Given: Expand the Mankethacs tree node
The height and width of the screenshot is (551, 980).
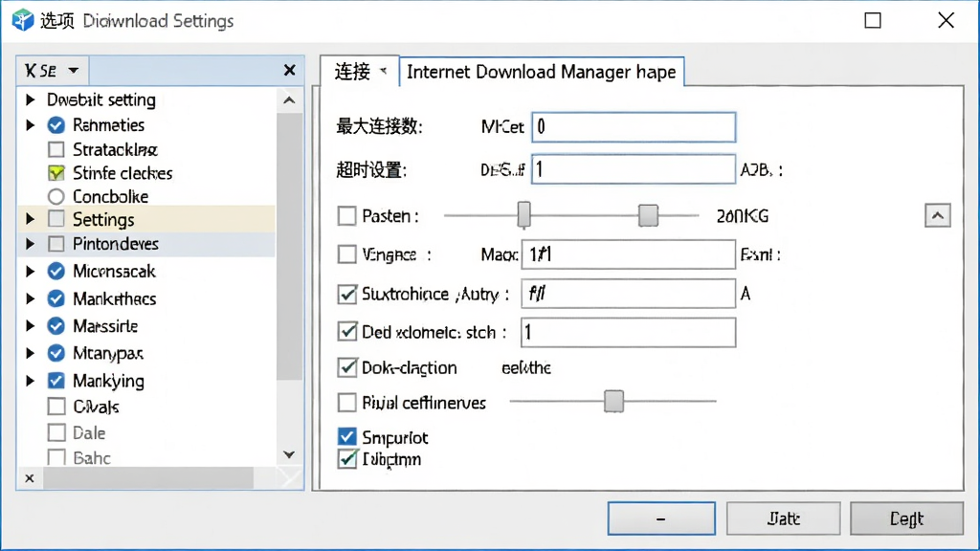Looking at the screenshot, I should 30,298.
